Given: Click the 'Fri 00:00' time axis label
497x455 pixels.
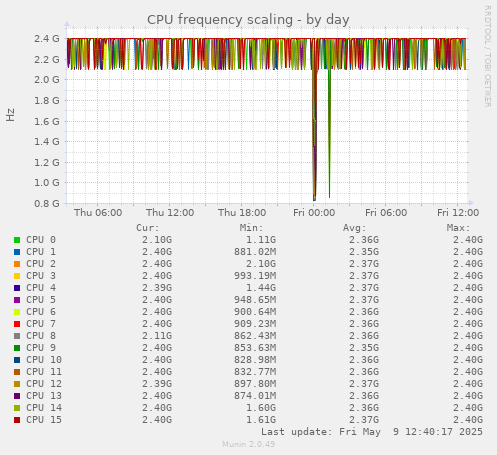Looking at the screenshot, I should (314, 213).
